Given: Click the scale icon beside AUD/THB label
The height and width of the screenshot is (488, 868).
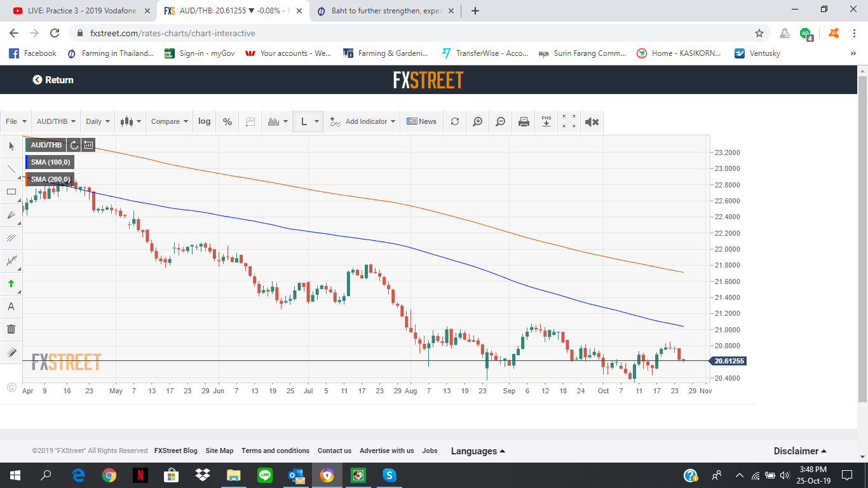Looking at the screenshot, I should 88,145.
